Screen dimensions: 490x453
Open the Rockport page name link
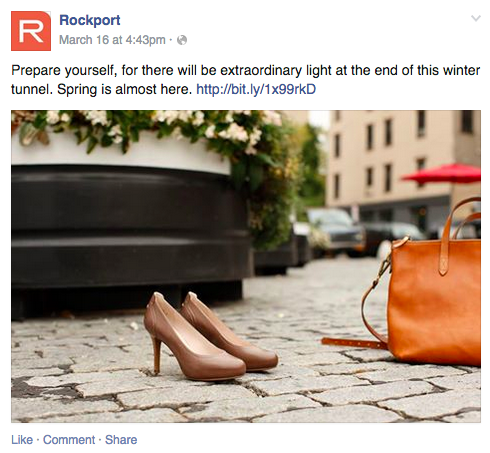point(90,20)
